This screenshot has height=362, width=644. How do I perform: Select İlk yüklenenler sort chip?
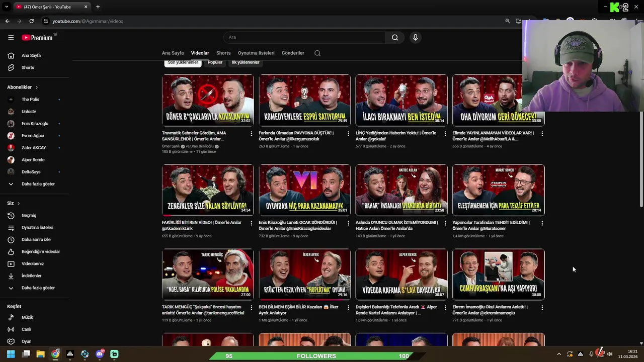[x=246, y=62]
